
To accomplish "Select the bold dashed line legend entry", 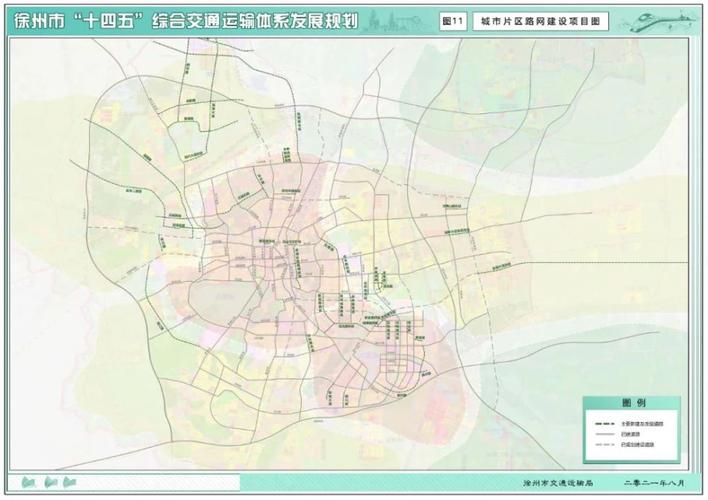I will click(629, 424).
